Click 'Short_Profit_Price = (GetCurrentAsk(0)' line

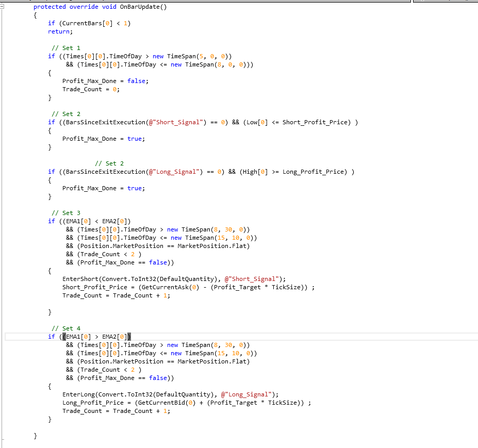tap(188, 287)
